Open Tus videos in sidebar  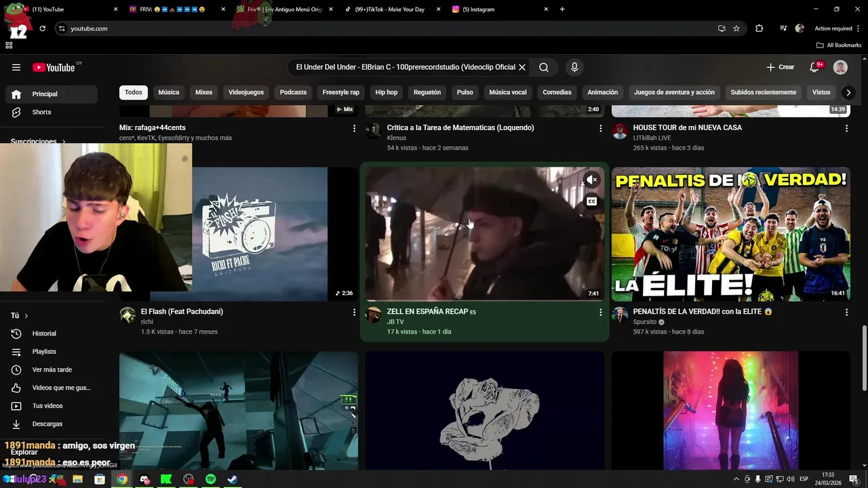click(52, 406)
